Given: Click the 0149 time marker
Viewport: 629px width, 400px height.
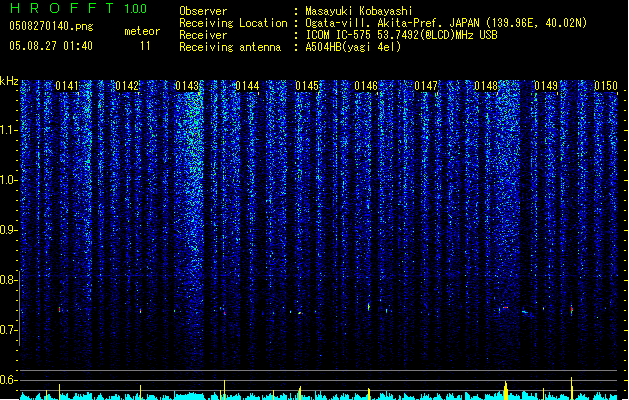Looking at the screenshot, I should (546, 86).
